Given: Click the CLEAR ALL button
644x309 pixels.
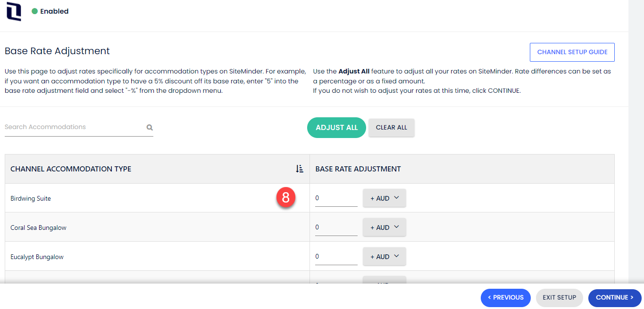Looking at the screenshot, I should point(391,127).
